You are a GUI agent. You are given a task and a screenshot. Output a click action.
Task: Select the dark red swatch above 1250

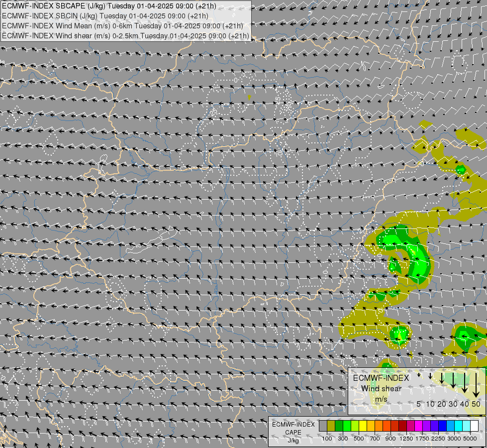click(x=402, y=426)
